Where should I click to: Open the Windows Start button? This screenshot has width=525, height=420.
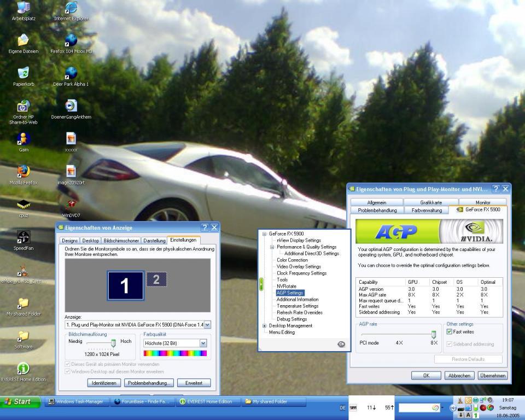[20, 401]
